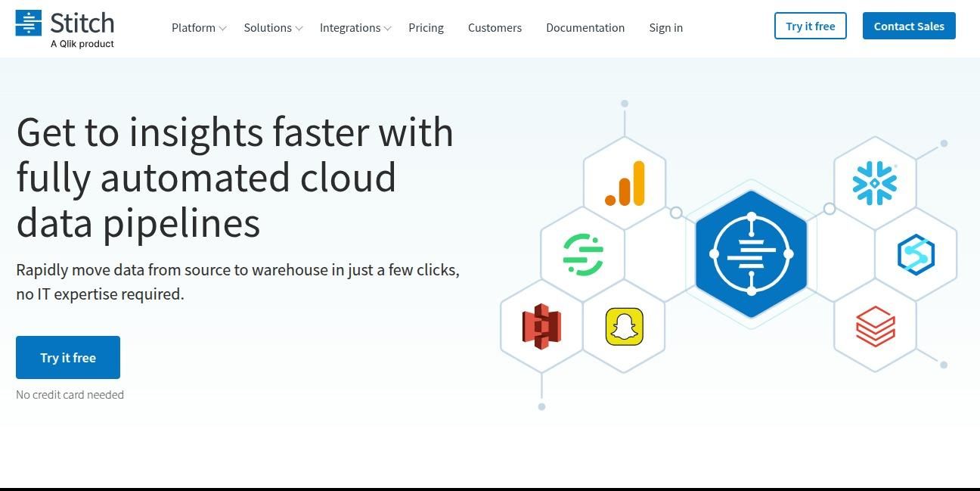Click the 'No credit card needed' text

point(70,394)
